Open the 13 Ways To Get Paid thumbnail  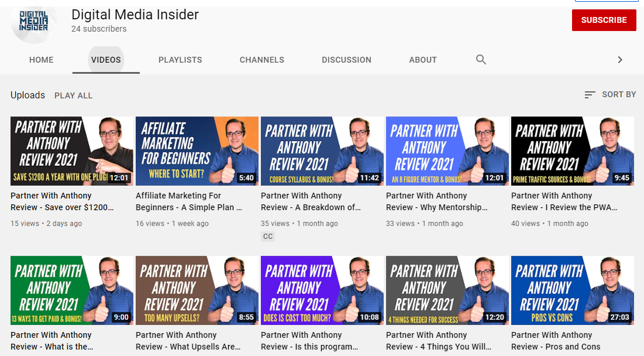pos(72,290)
